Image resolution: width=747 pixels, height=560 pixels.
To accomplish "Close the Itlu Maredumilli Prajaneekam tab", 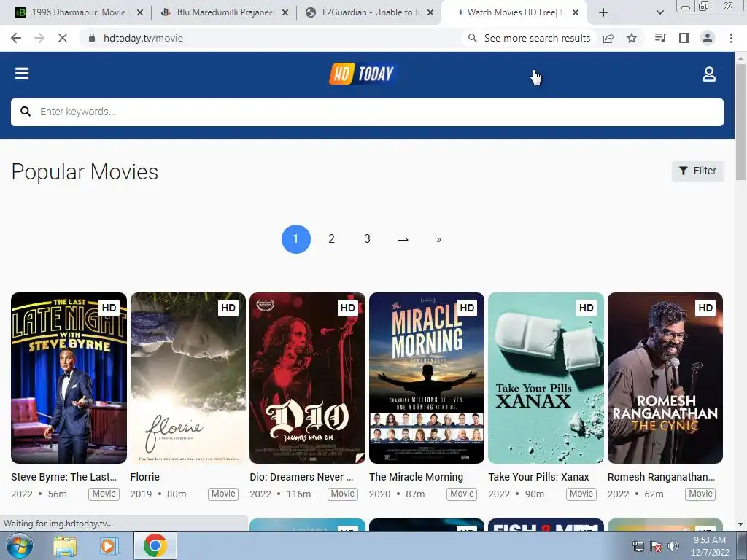I will [285, 13].
